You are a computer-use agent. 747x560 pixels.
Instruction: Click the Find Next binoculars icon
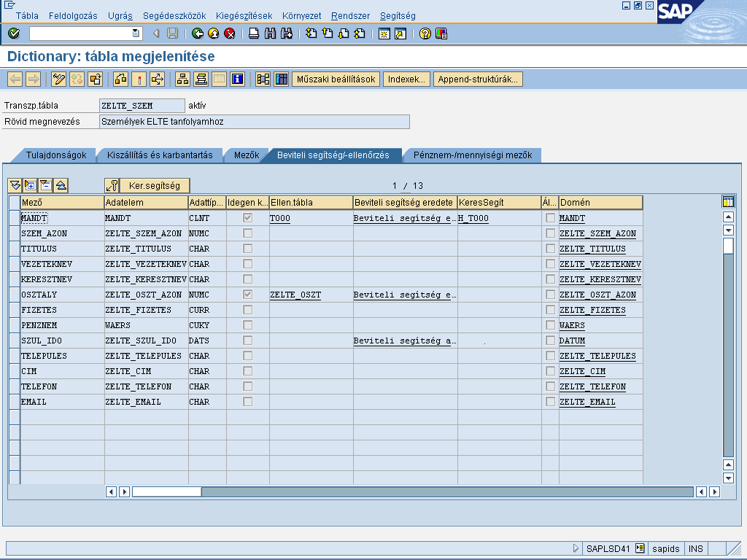286,34
